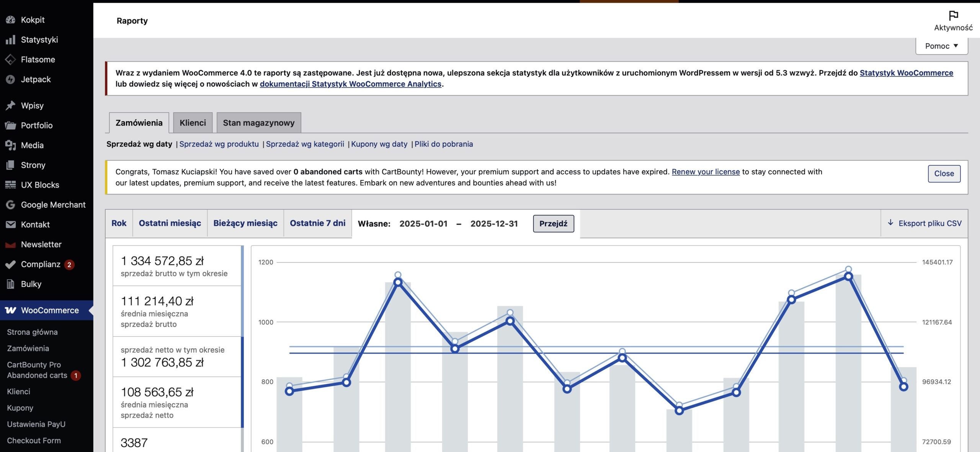Screen dimensions: 980x452
Task: Click the Google Merchant G icon
Action: [x=10, y=205]
